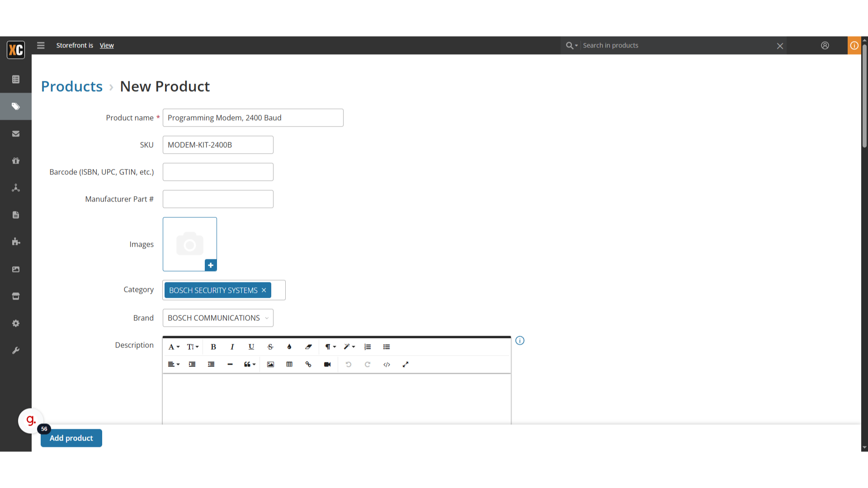Expand the font family dropdown
The width and height of the screenshot is (868, 488).
tap(174, 347)
